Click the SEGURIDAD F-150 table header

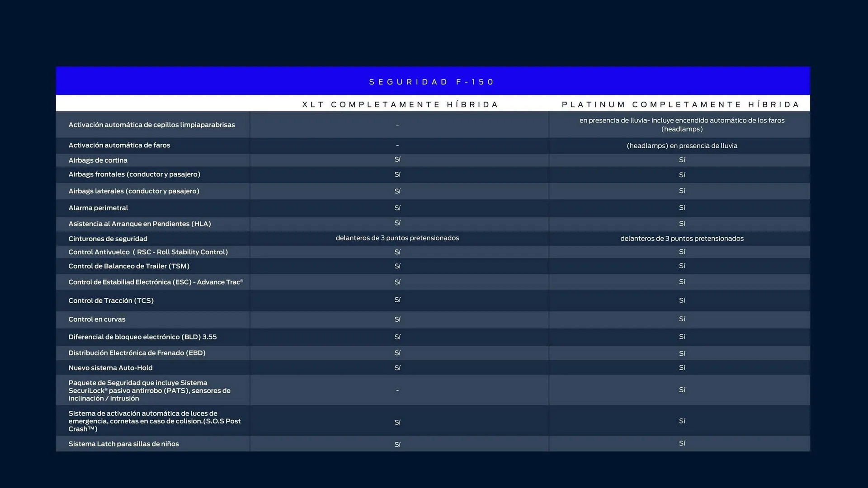tap(432, 82)
